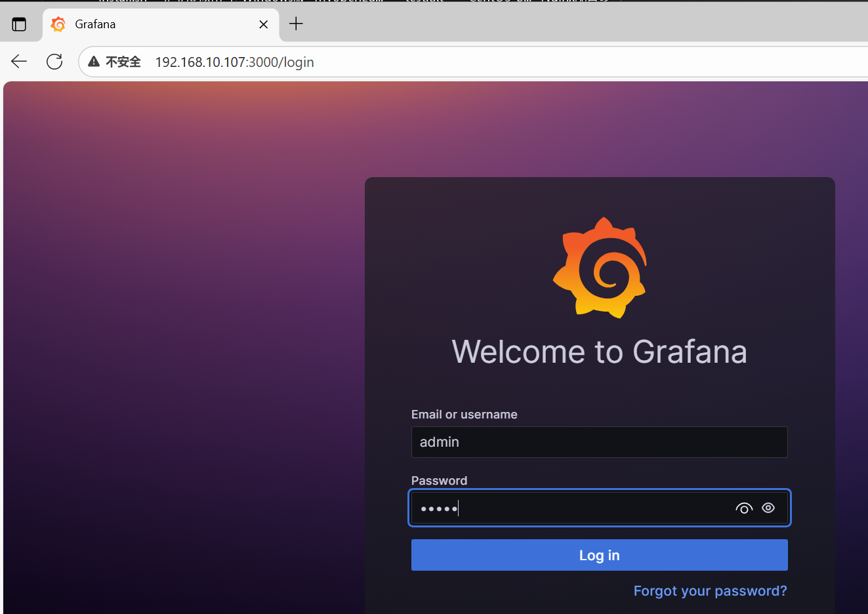The image size is (868, 614).
Task: Click the Password field label
Action: pos(439,481)
